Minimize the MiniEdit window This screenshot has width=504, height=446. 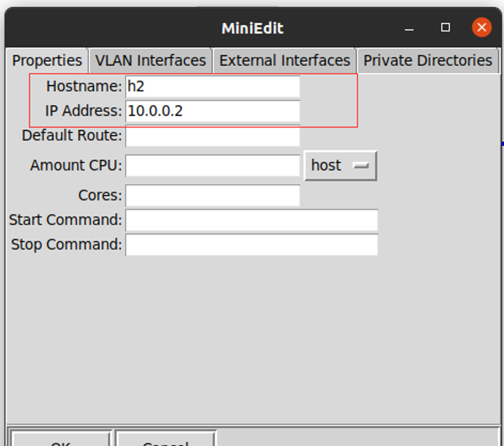point(409,29)
